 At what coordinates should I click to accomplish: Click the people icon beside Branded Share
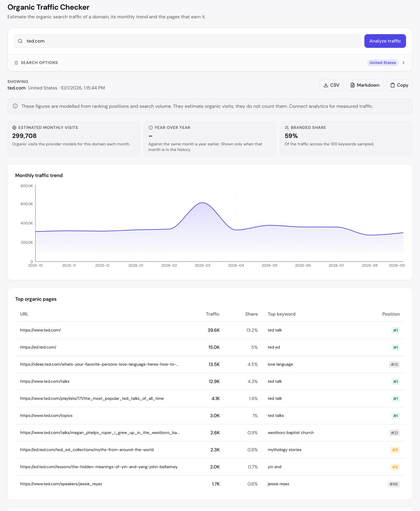coord(287,128)
